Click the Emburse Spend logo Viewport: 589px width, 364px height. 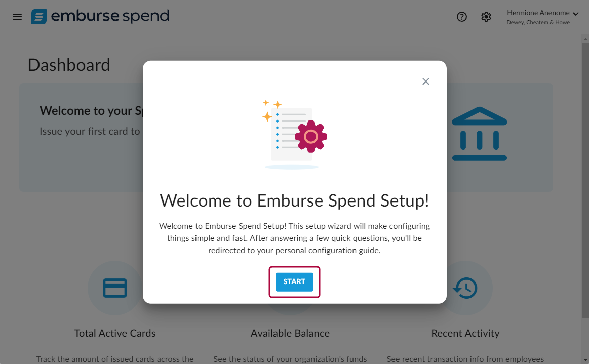click(100, 17)
